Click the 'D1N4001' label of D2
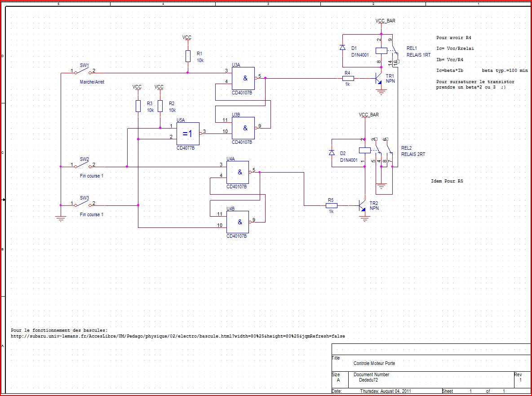Image resolution: width=532 pixels, height=396 pixels. click(x=349, y=160)
